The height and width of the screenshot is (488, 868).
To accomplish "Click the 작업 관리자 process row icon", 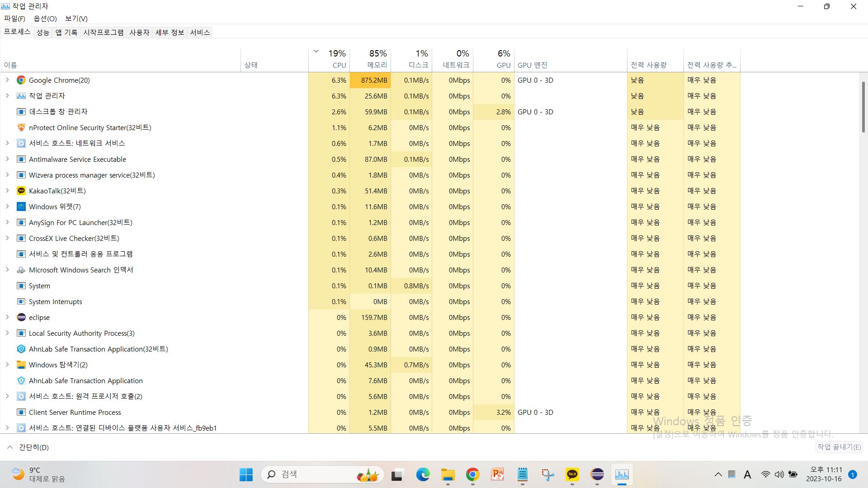I will pyautogui.click(x=21, y=96).
